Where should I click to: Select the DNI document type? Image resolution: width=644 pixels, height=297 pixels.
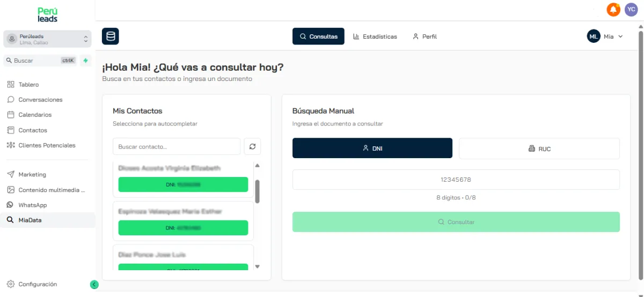pyautogui.click(x=372, y=148)
